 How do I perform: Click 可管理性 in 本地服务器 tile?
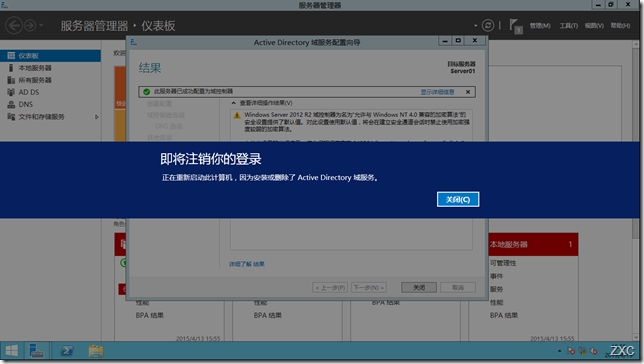pos(503,263)
